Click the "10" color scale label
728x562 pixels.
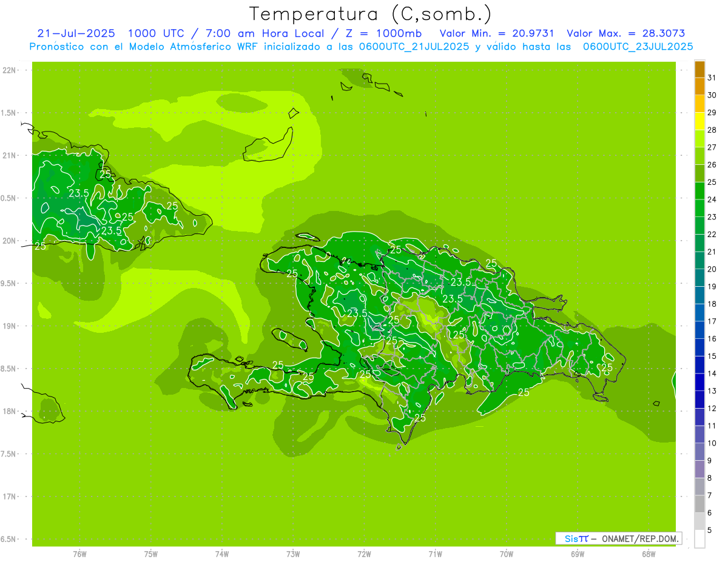pyautogui.click(x=712, y=443)
